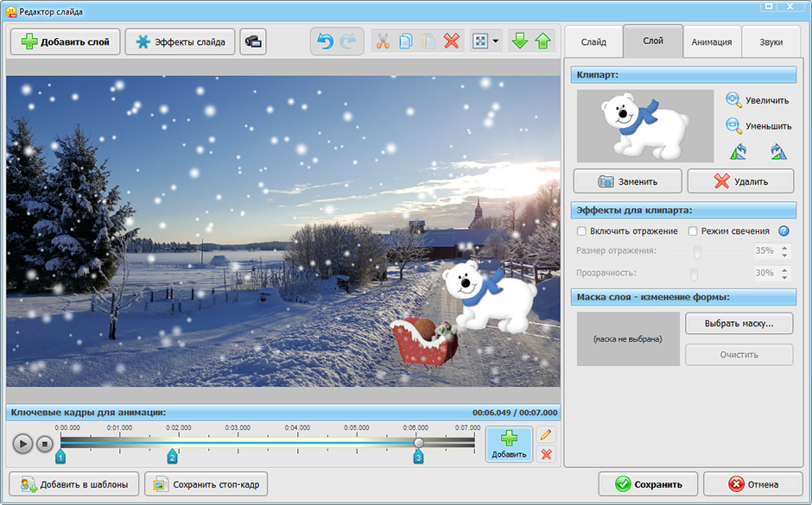Select keyframe marker 2 on timeline
The width and height of the screenshot is (812, 505).
pos(173,457)
